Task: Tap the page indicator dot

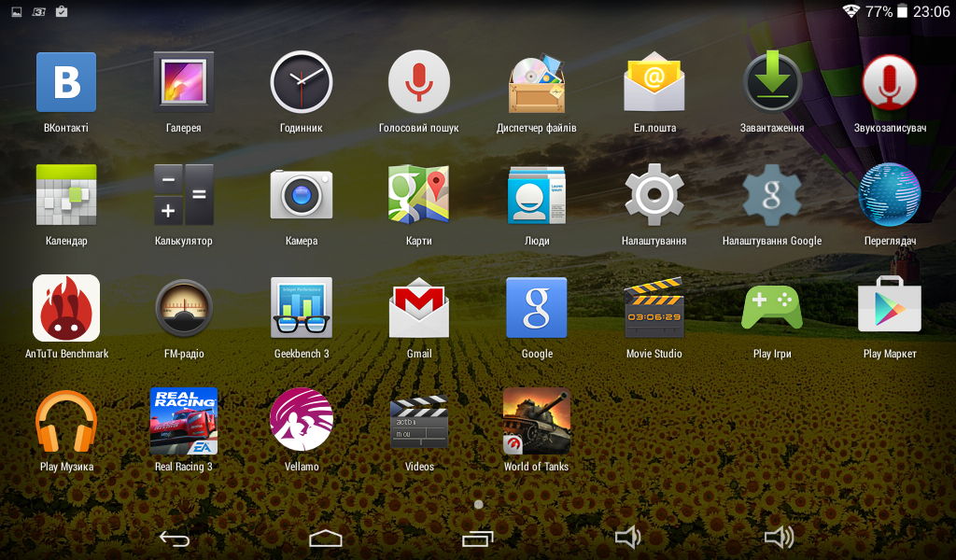Action: [479, 505]
